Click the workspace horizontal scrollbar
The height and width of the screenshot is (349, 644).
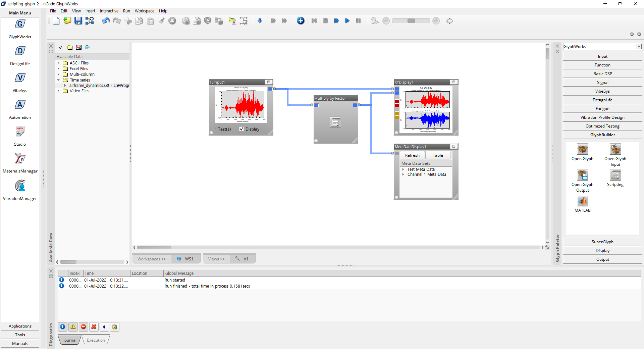coord(338,248)
